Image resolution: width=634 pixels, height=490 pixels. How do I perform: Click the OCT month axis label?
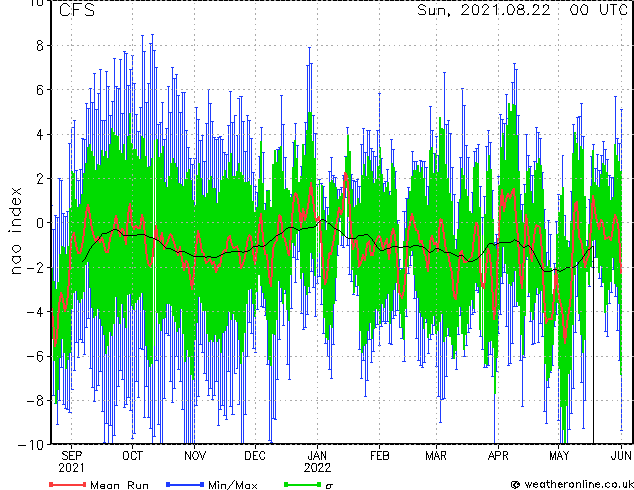[133, 456]
